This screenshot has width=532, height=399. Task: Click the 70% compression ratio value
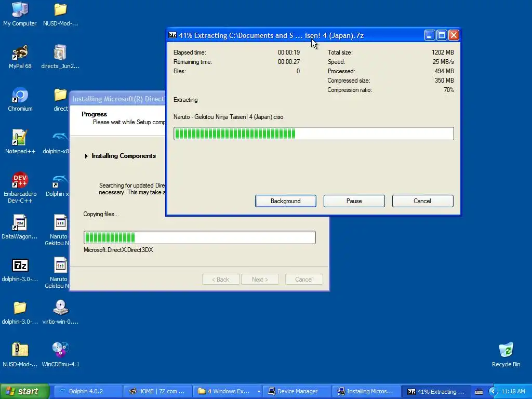point(448,90)
